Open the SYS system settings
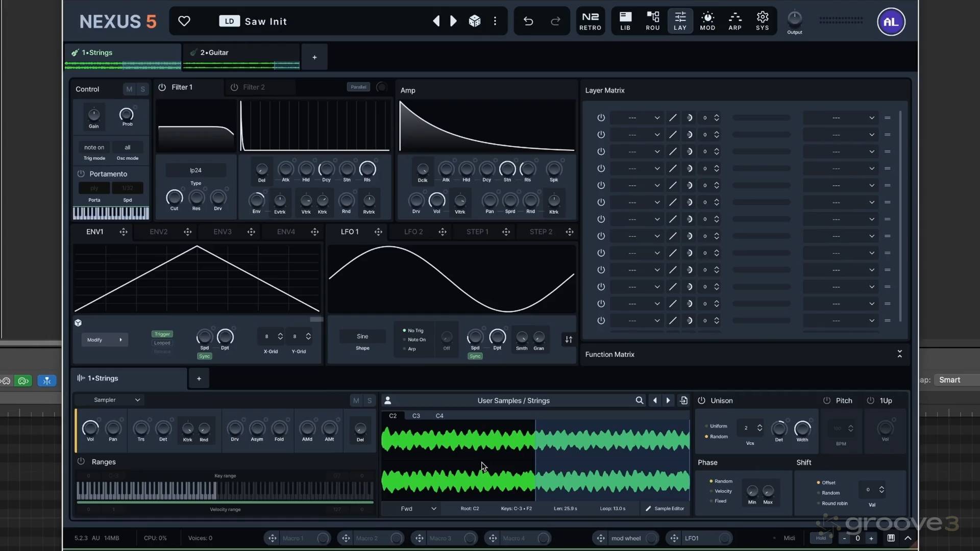This screenshot has width=980, height=551. [763, 21]
